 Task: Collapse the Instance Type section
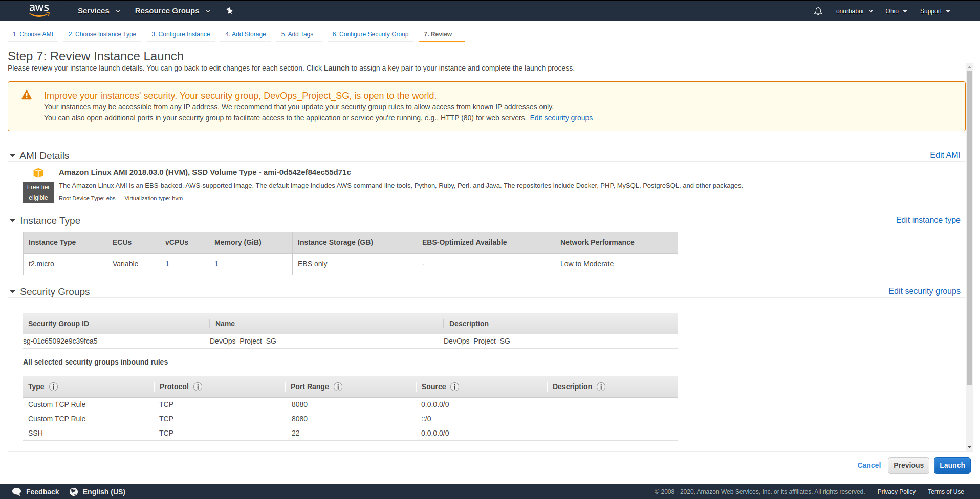click(12, 220)
